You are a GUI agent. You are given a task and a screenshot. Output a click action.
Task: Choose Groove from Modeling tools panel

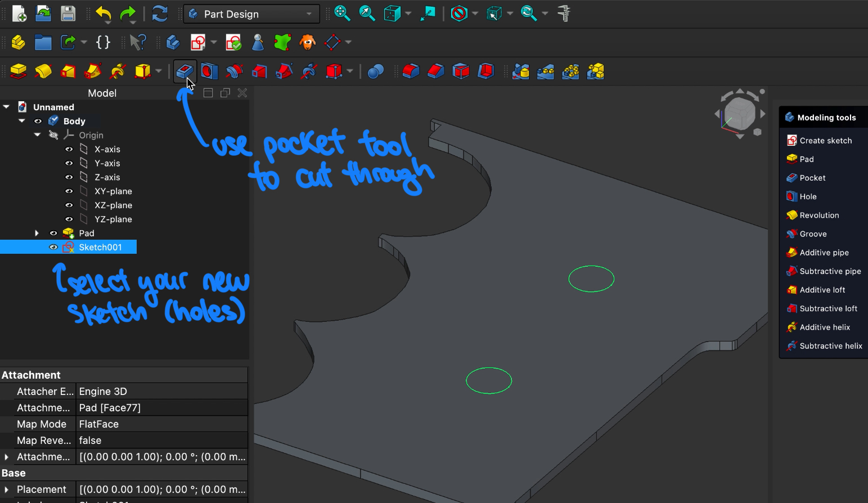[x=813, y=234]
